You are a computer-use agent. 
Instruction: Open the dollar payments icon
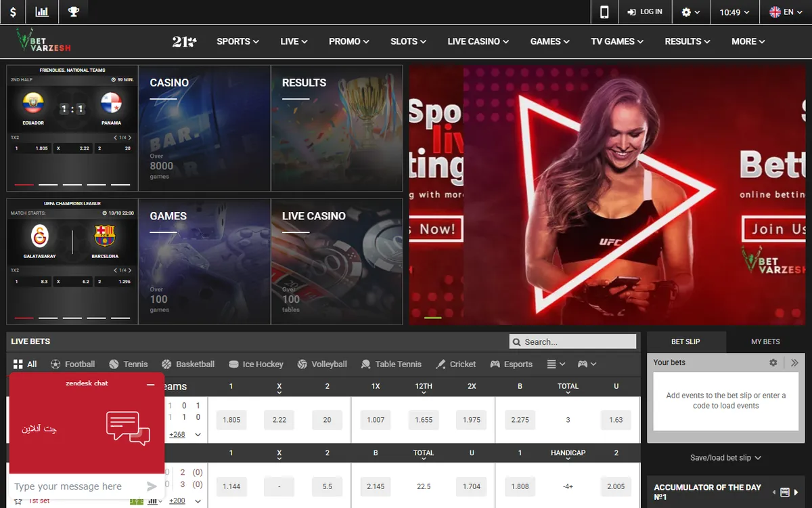[13, 12]
